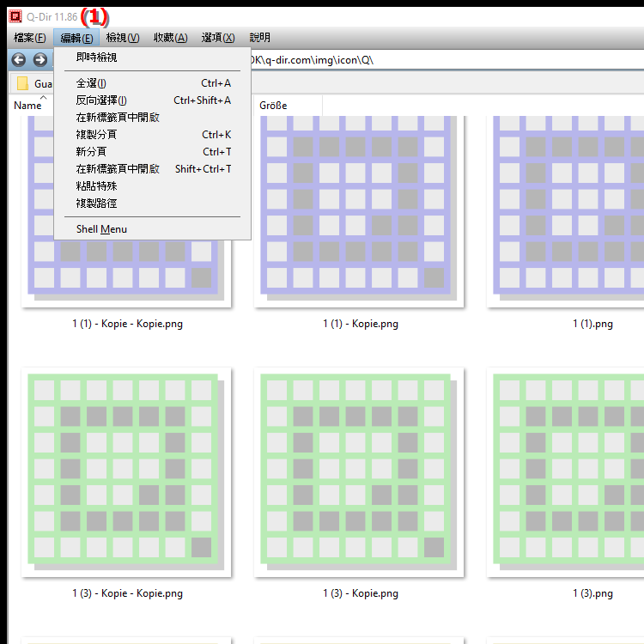Choose 複製路徑 menu entry
Screen dimensions: 644x644
click(x=152, y=204)
